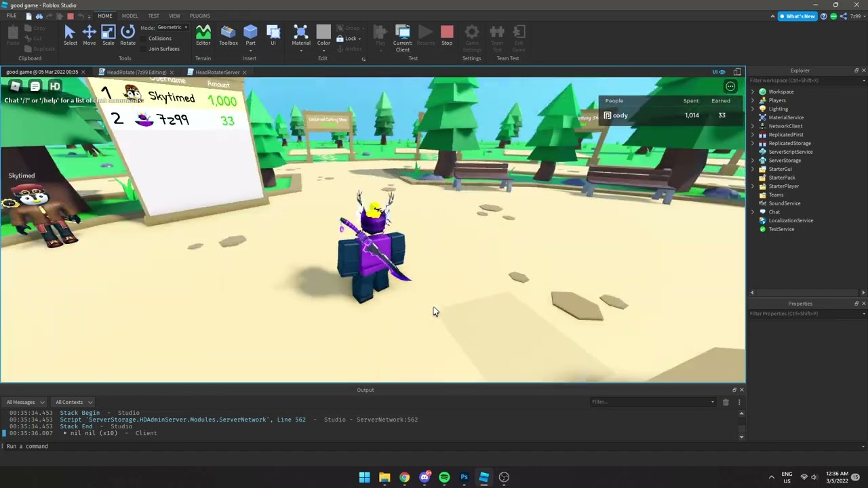The width and height of the screenshot is (868, 488).
Task: Click the red stop square in quick access
Action: coord(70,16)
